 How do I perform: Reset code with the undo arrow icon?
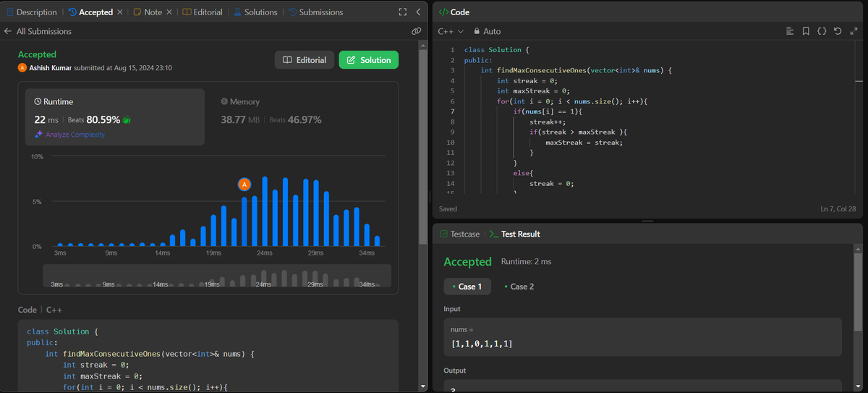pyautogui.click(x=838, y=31)
